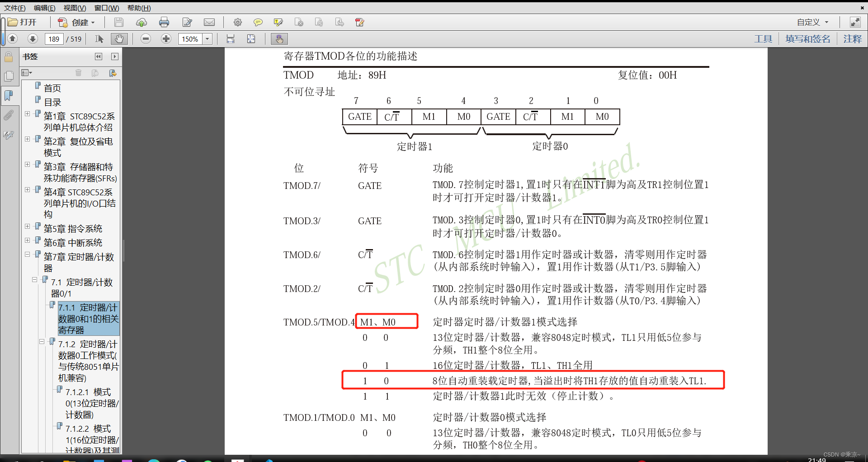Click the fit width scrolling icon
Image resolution: width=868 pixels, height=462 pixels.
click(x=231, y=39)
